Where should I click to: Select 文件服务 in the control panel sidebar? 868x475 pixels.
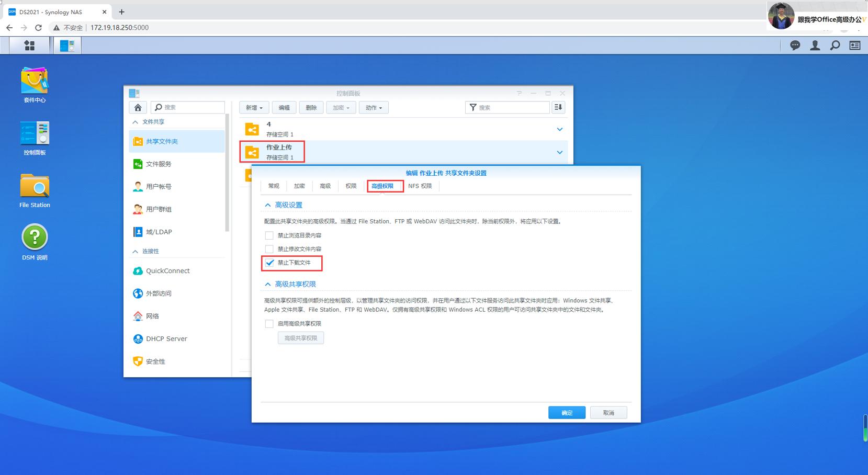click(x=157, y=164)
